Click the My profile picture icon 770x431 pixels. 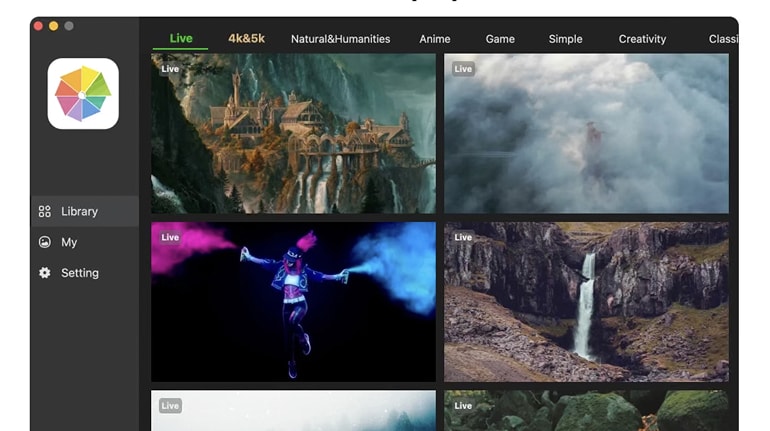point(45,242)
